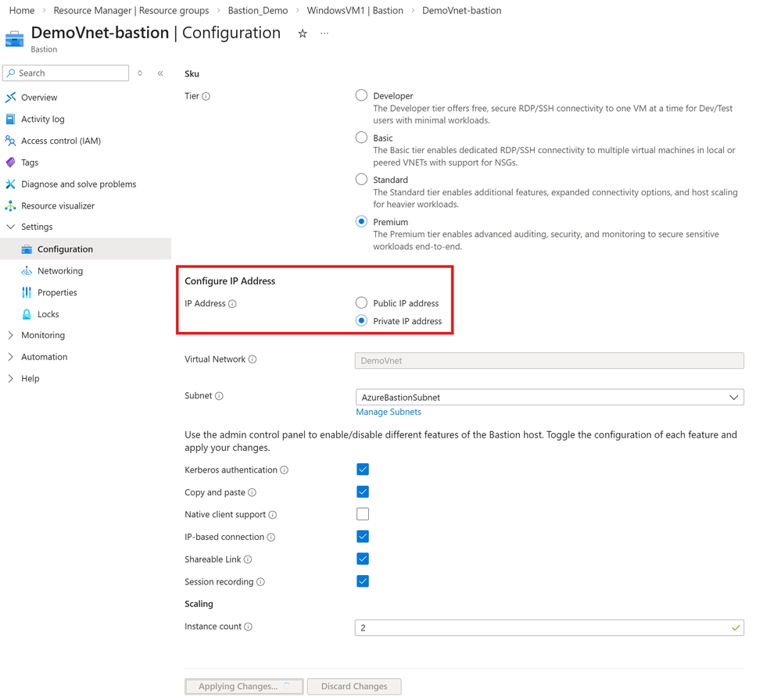This screenshot has width=781, height=700.
Task: Click the Locks padlock icon
Action: click(x=27, y=314)
